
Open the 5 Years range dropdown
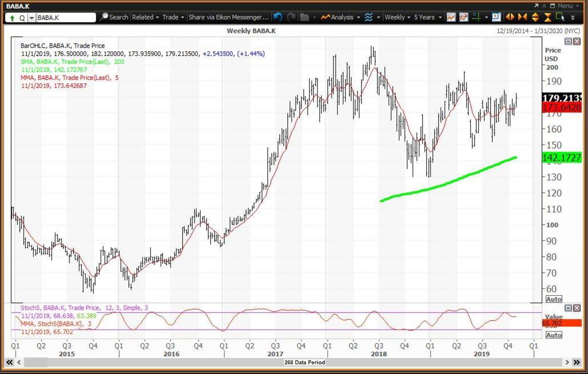click(x=427, y=17)
